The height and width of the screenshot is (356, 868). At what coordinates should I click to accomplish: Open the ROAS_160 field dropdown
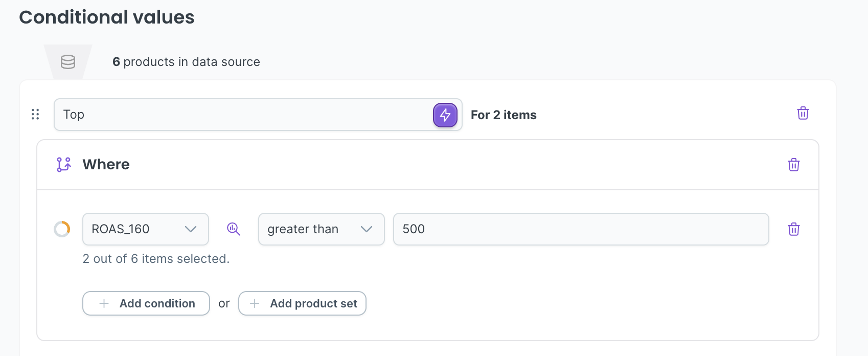tap(145, 229)
